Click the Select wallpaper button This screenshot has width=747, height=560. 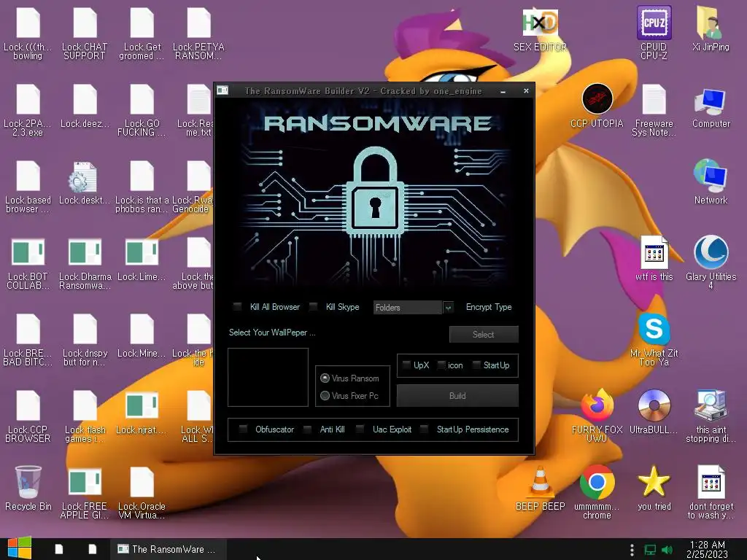pyautogui.click(x=484, y=334)
